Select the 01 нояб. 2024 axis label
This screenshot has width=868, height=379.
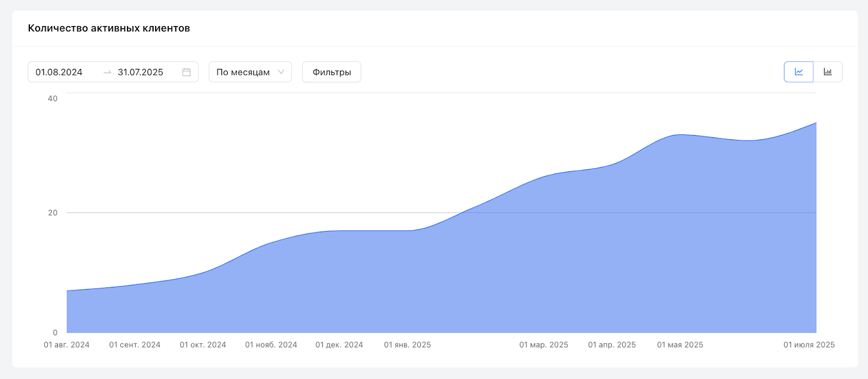tap(271, 345)
